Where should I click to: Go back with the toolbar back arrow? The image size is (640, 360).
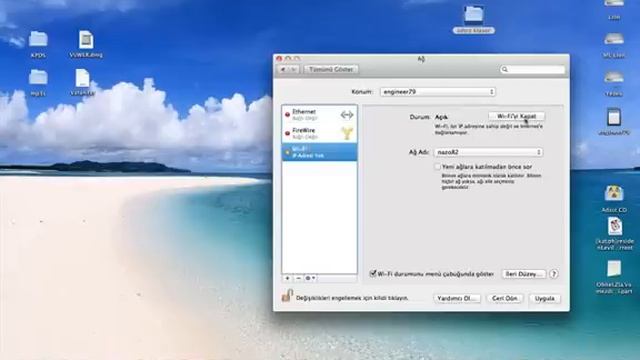pyautogui.click(x=283, y=69)
